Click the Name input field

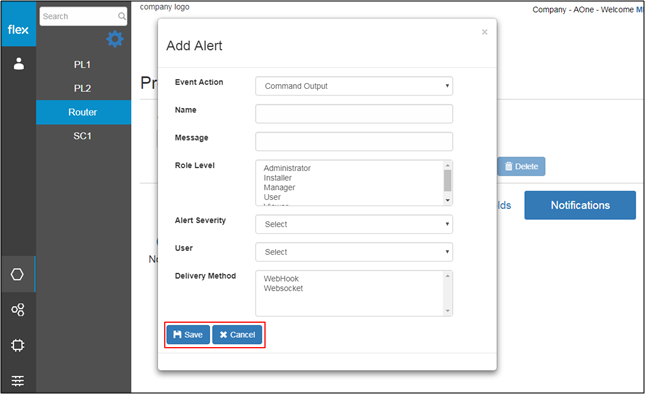[354, 114]
